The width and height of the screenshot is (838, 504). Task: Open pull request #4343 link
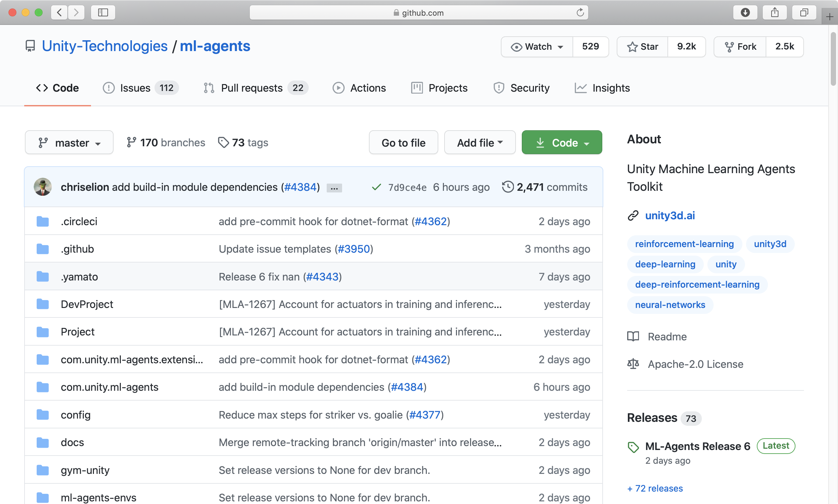point(322,277)
